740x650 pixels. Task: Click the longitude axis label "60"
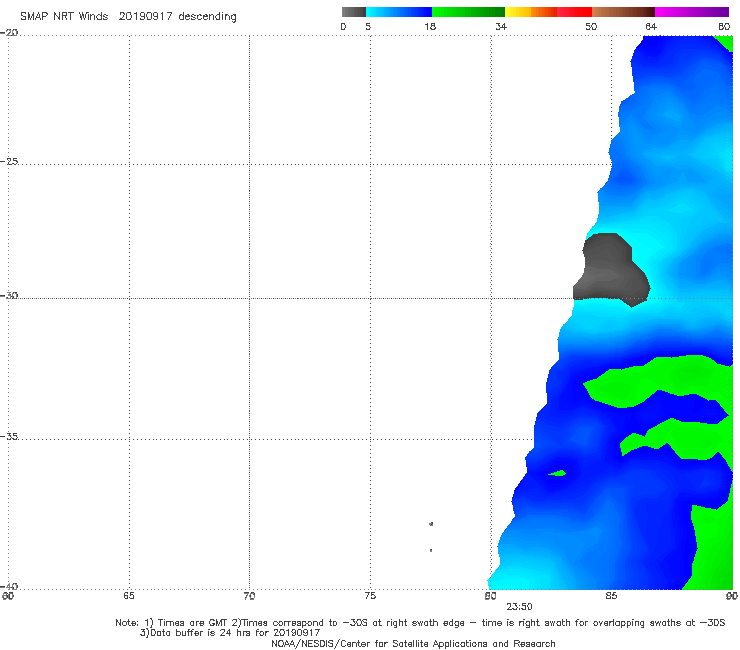(8, 596)
